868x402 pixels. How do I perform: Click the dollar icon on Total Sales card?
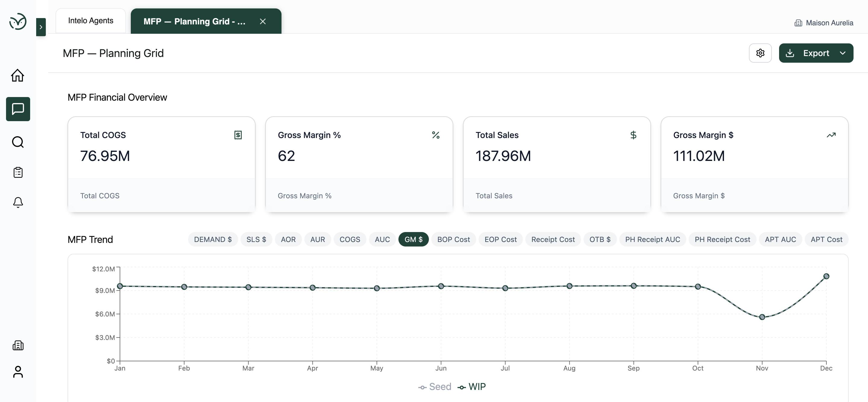634,135
